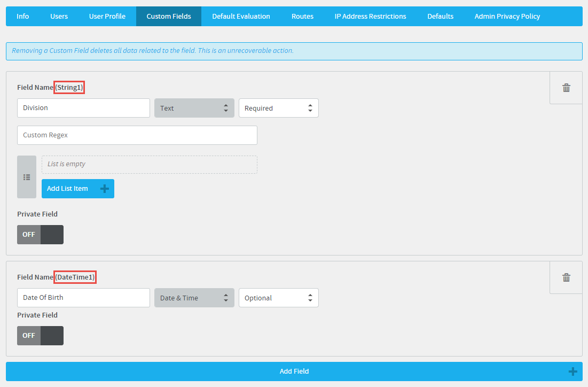Open the Admin Privacy Policy tab

(507, 17)
